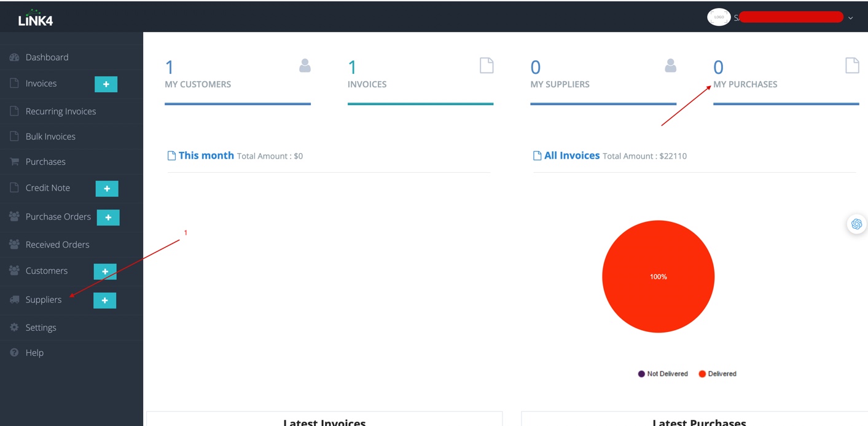This screenshot has width=868, height=426.
Task: Add a new customer with plus button
Action: point(105,271)
